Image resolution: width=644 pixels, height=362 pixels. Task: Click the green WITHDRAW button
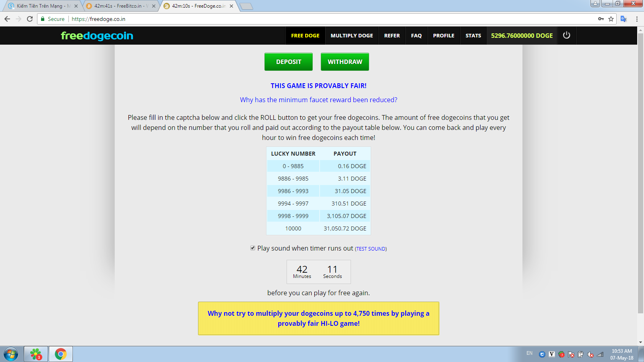click(345, 62)
